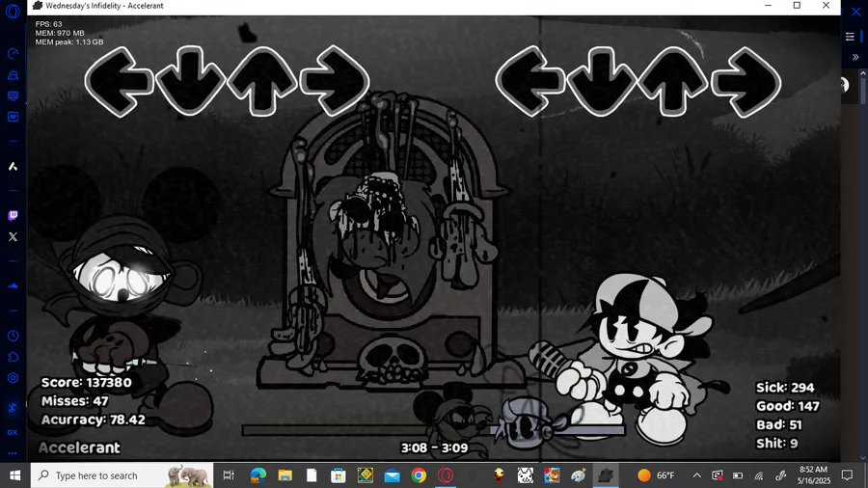Open Microsoft Store from taskbar
Image resolution: width=868 pixels, height=488 pixels.
pos(339,475)
